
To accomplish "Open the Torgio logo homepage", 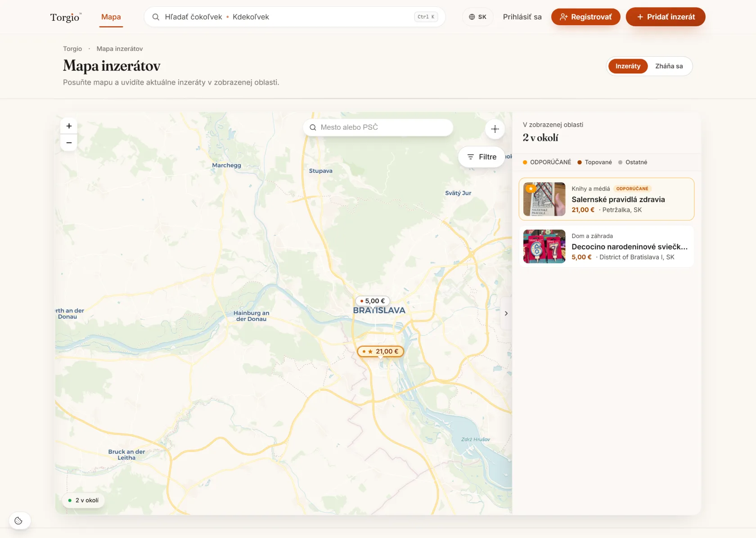I will tap(66, 17).
